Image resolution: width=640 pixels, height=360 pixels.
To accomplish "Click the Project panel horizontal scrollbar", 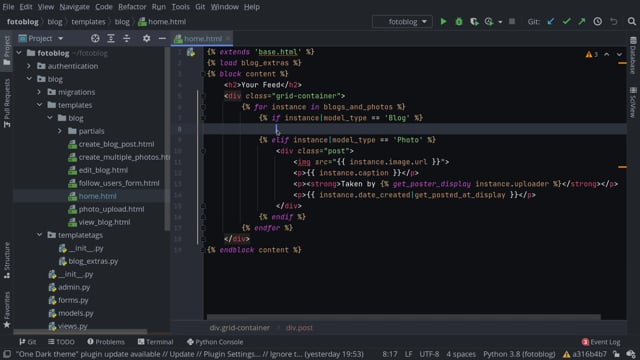I will pyautogui.click(x=80, y=331).
